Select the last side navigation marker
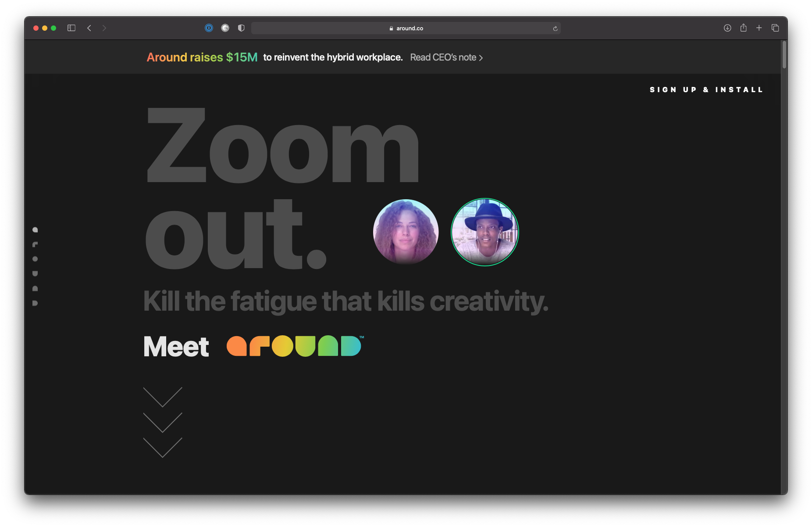 35,303
